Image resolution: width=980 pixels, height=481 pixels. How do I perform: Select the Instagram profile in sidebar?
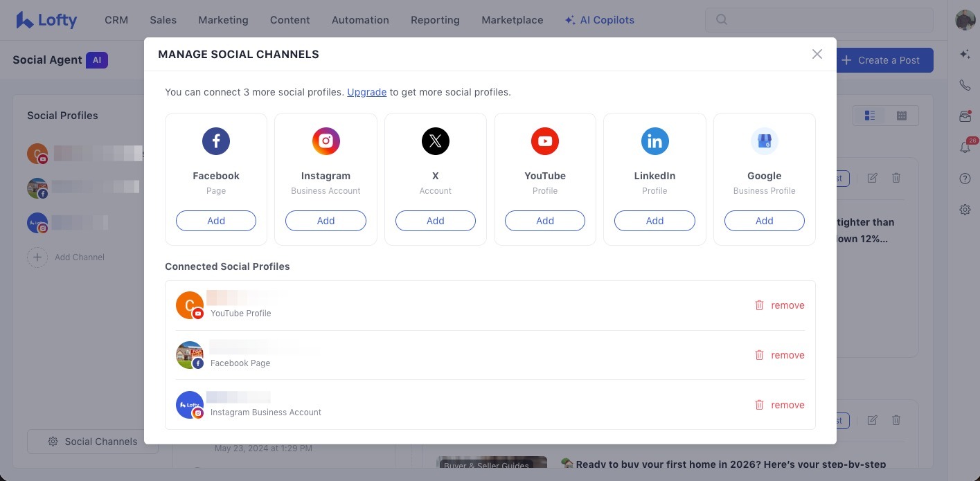[x=69, y=223]
